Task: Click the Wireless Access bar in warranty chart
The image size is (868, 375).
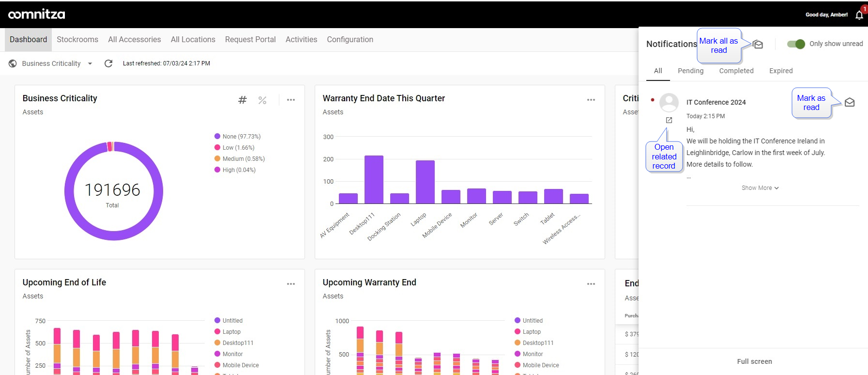Action: [x=579, y=199]
